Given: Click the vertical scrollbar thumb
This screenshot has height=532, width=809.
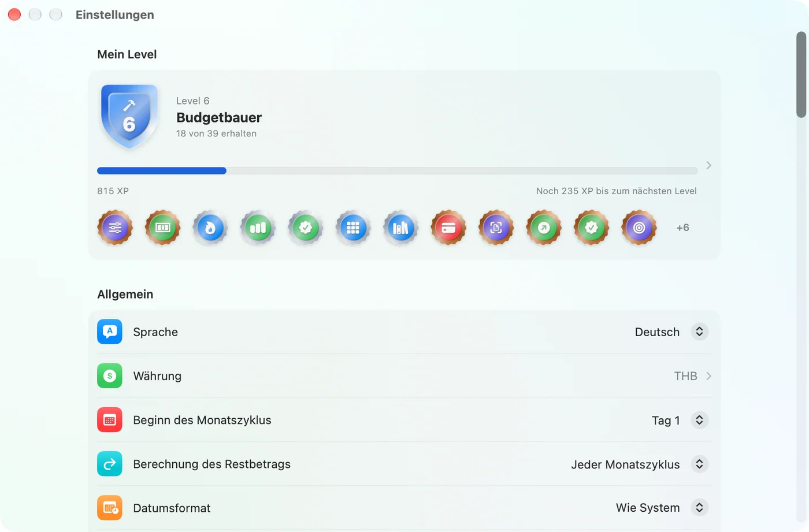Looking at the screenshot, I should pos(801,75).
